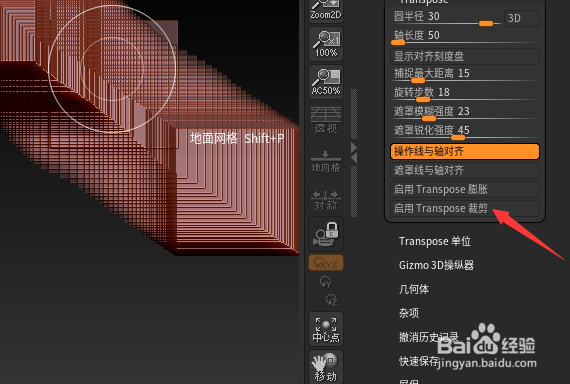This screenshot has height=384, width=570.
Task: Toggle 显示对齐刻度盘 option
Action: tap(465, 56)
